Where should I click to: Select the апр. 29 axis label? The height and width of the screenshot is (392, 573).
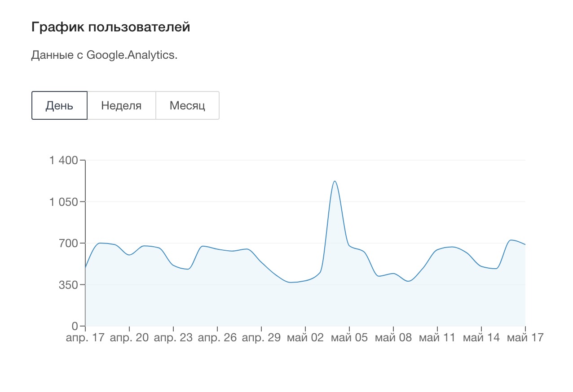(x=261, y=338)
